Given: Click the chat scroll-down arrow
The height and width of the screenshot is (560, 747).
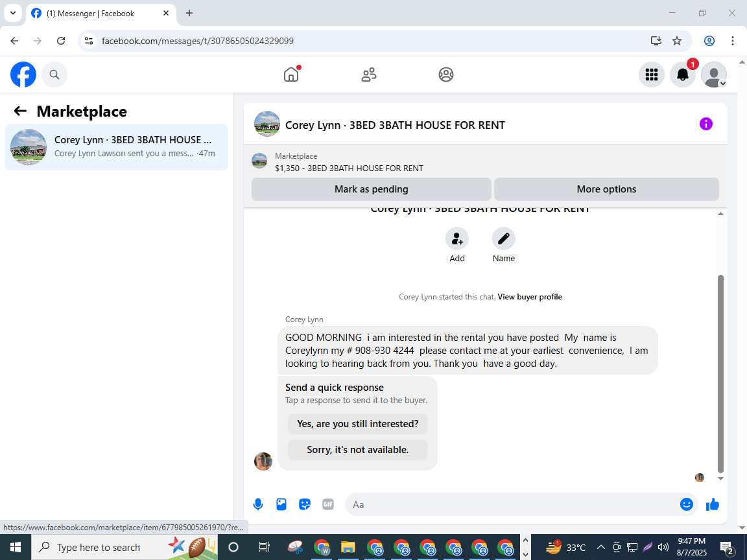Looking at the screenshot, I should pos(720,478).
